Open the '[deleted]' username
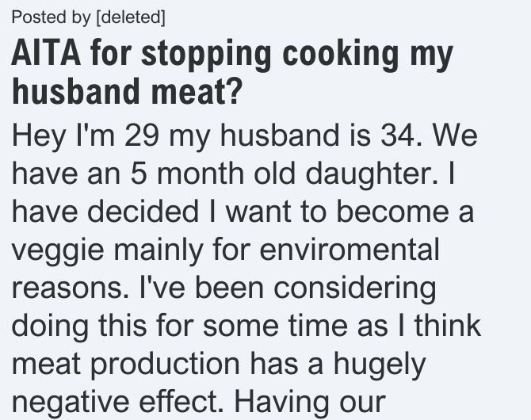 [131, 17]
